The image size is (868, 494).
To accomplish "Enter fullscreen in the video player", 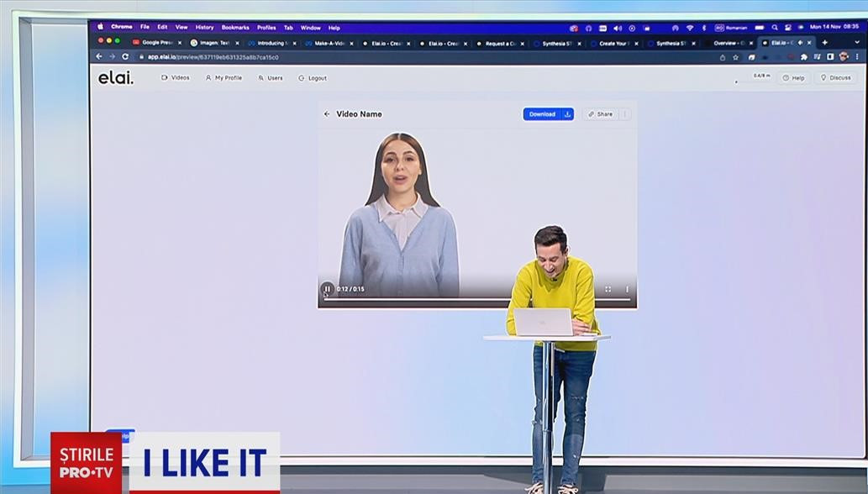I will coord(608,288).
